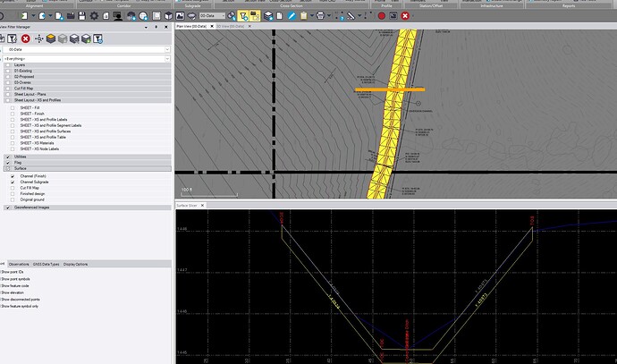This screenshot has height=364, width=617.
Task: Select the Surface Slicer tab
Action: click(187, 206)
